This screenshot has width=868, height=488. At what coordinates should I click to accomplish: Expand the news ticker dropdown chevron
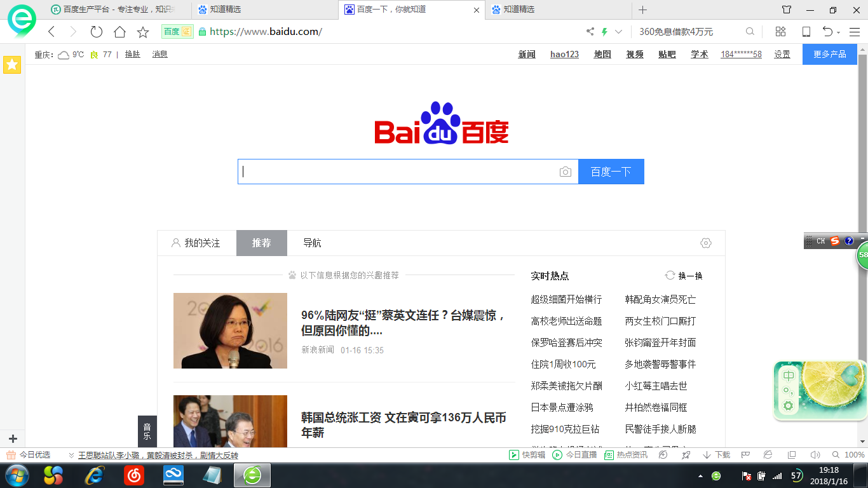pos(71,455)
